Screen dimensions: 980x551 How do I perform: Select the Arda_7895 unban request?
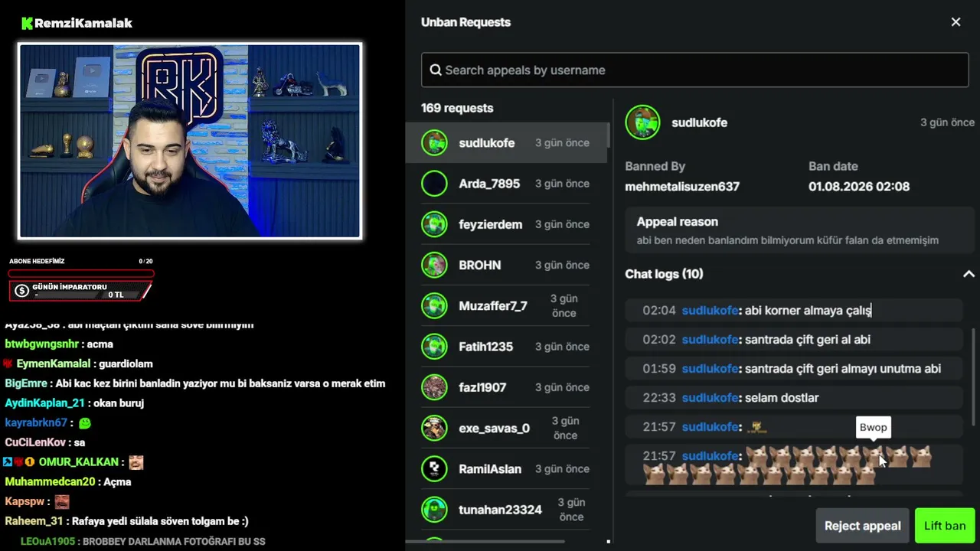point(505,184)
